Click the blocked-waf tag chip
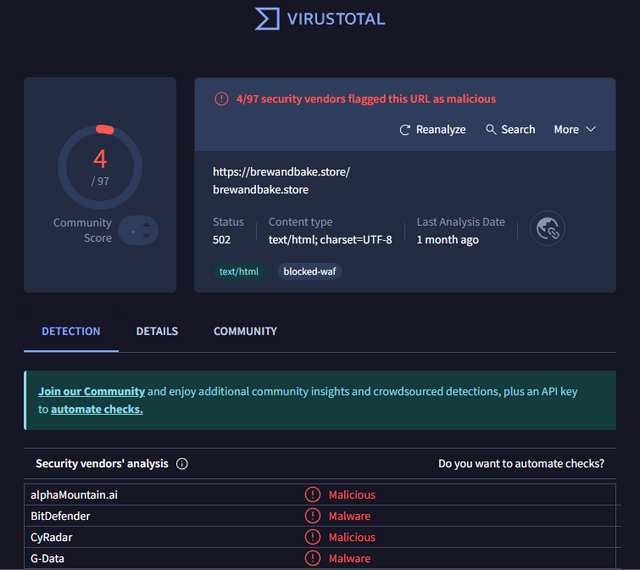 tap(309, 272)
